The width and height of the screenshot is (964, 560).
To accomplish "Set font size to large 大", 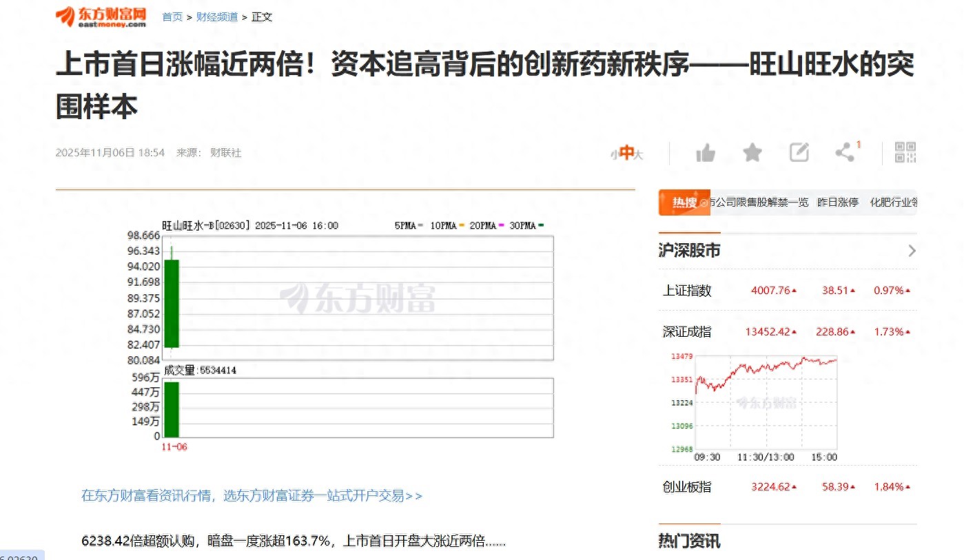I will click(638, 154).
